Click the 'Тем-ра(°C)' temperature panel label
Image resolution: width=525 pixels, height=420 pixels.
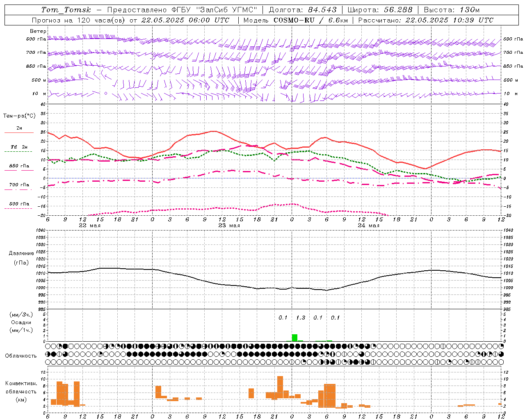[19, 116]
